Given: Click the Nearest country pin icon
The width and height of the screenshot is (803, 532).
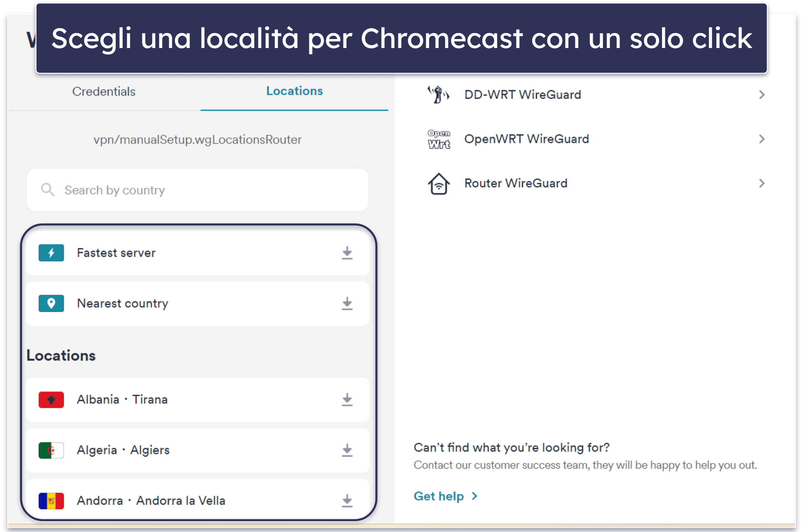Looking at the screenshot, I should (51, 304).
